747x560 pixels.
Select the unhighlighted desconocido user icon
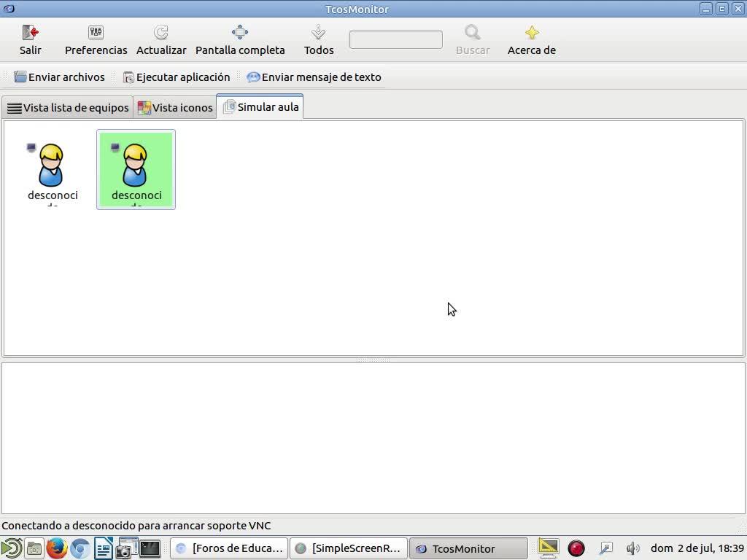pyautogui.click(x=52, y=171)
